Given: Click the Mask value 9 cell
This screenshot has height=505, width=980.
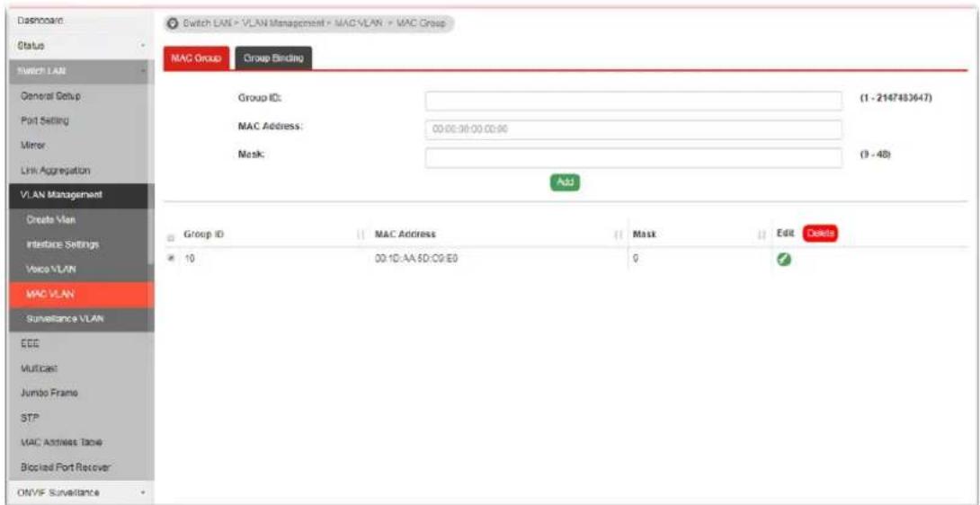Looking at the screenshot, I should point(635,259).
